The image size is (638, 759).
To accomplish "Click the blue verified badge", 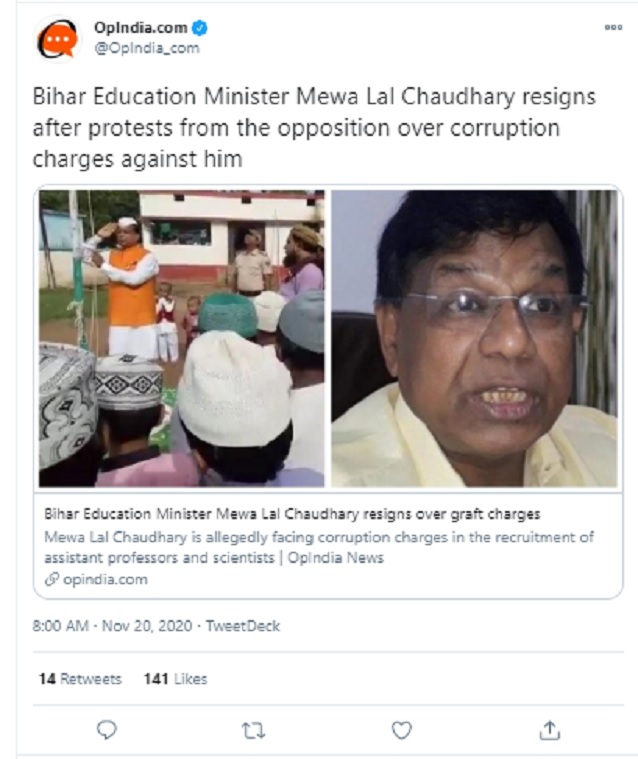I will pyautogui.click(x=200, y=28).
